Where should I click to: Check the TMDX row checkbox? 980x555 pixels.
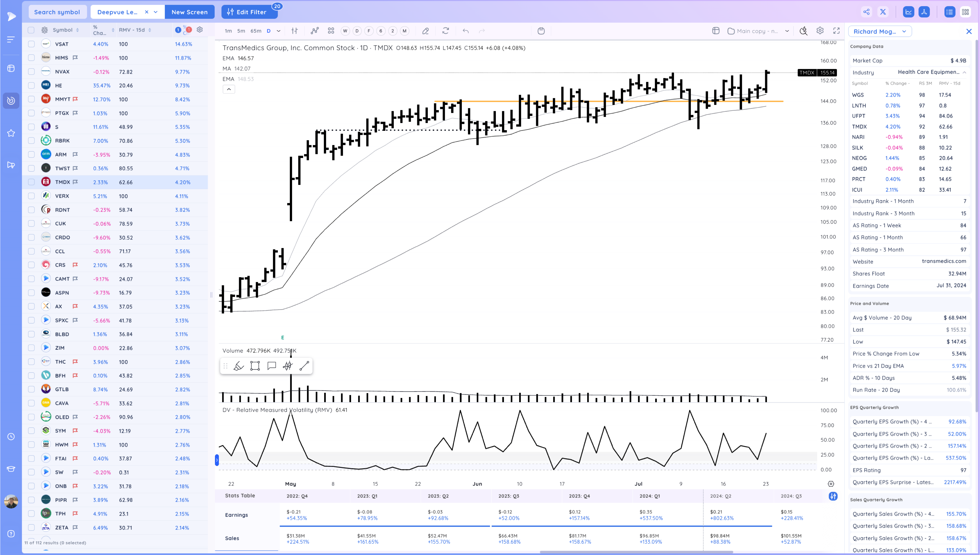31,182
